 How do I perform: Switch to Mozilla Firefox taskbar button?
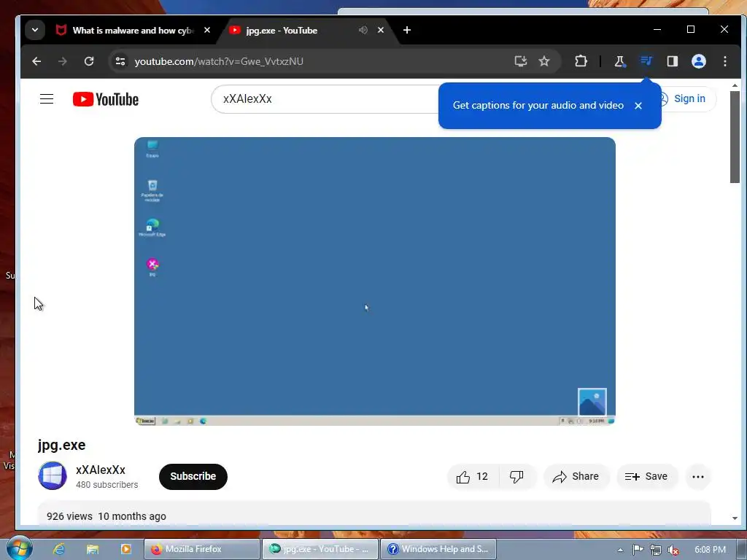202,549
